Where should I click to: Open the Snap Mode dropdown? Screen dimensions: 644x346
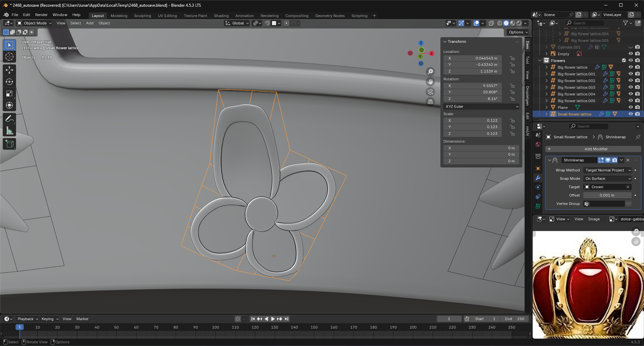(x=607, y=179)
